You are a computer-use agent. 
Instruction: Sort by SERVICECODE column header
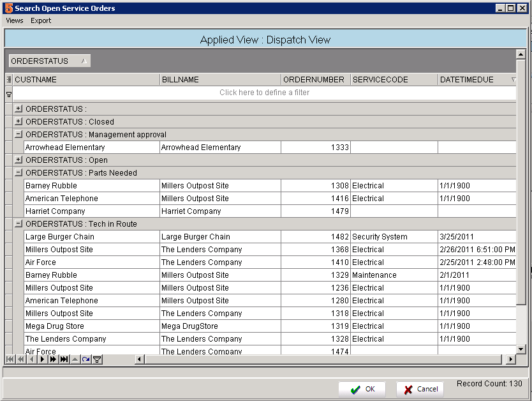(394, 79)
